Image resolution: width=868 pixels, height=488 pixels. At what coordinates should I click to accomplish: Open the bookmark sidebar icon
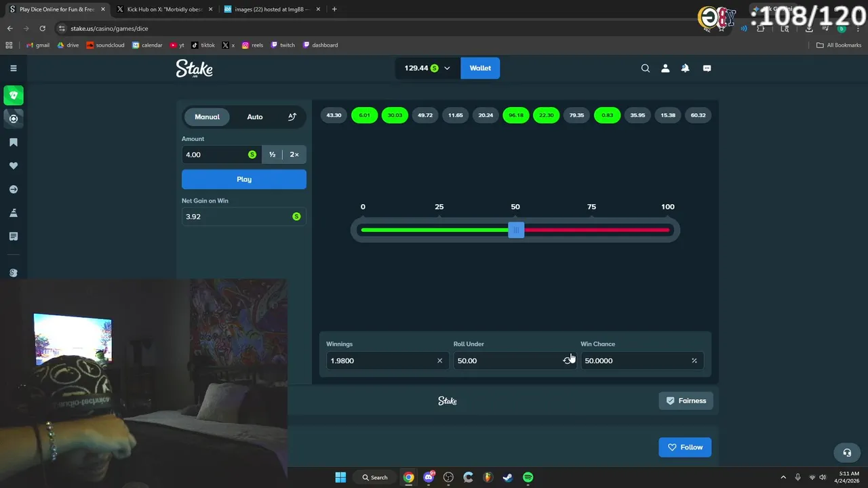click(x=14, y=142)
